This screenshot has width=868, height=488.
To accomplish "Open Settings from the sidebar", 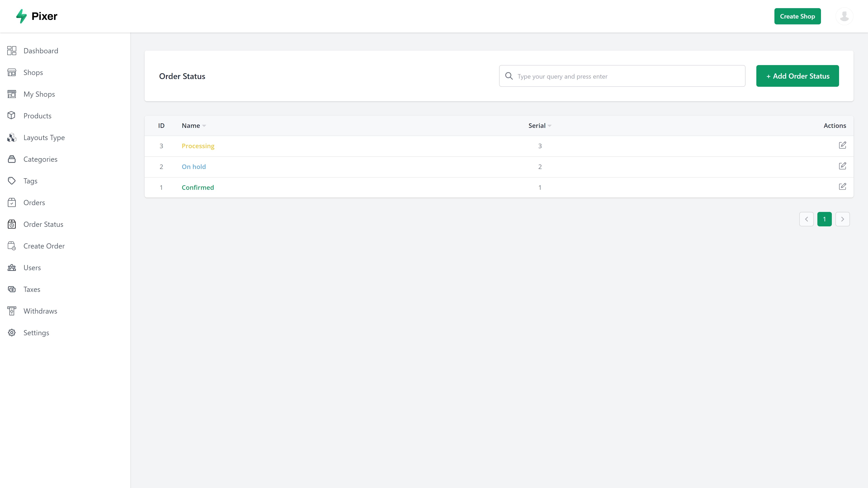I will click(12, 332).
